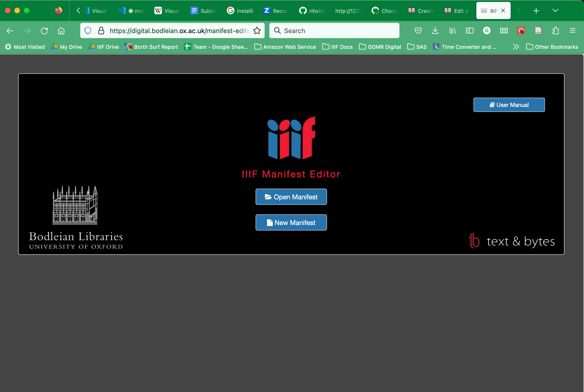Switch to Wikipedia Visual tab

click(167, 11)
